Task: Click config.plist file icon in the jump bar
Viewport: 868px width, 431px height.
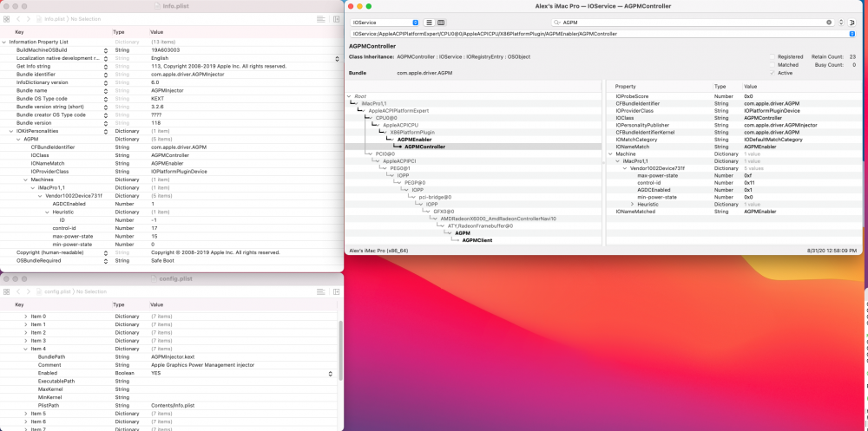Action: tap(40, 291)
